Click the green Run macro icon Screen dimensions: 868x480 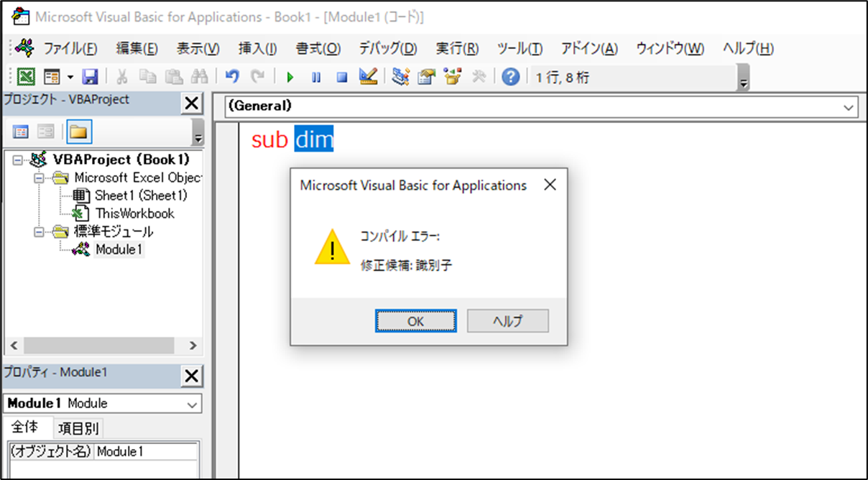click(x=290, y=77)
